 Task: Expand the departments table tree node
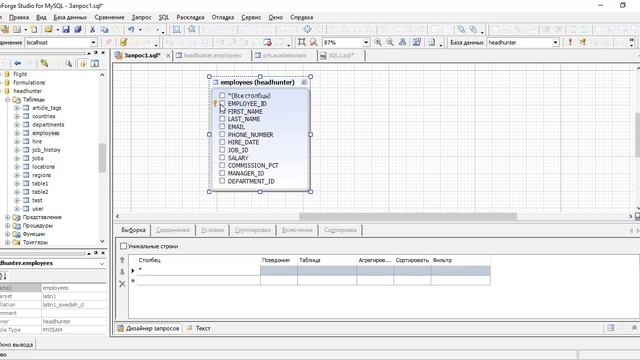[17, 124]
